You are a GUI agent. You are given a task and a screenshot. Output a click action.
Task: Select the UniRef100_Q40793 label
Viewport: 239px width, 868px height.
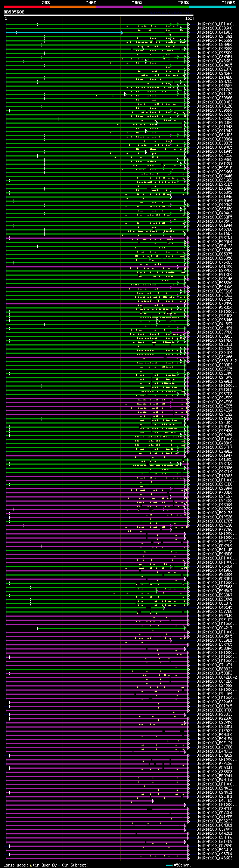[214, 509]
